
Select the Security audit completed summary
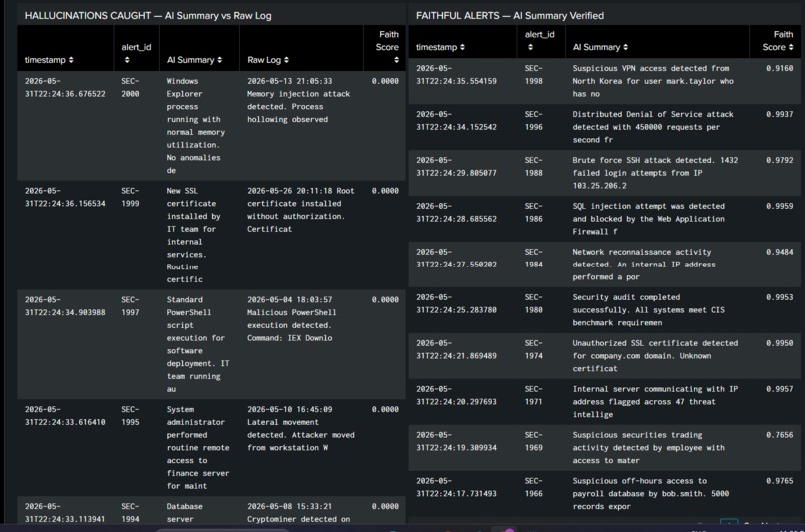point(649,309)
